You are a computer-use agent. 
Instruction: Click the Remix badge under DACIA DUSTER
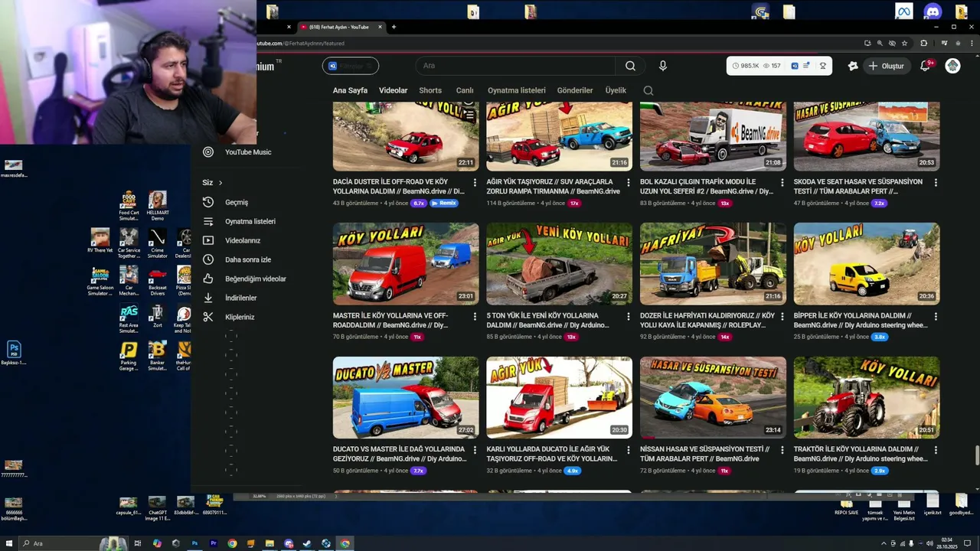pyautogui.click(x=444, y=204)
